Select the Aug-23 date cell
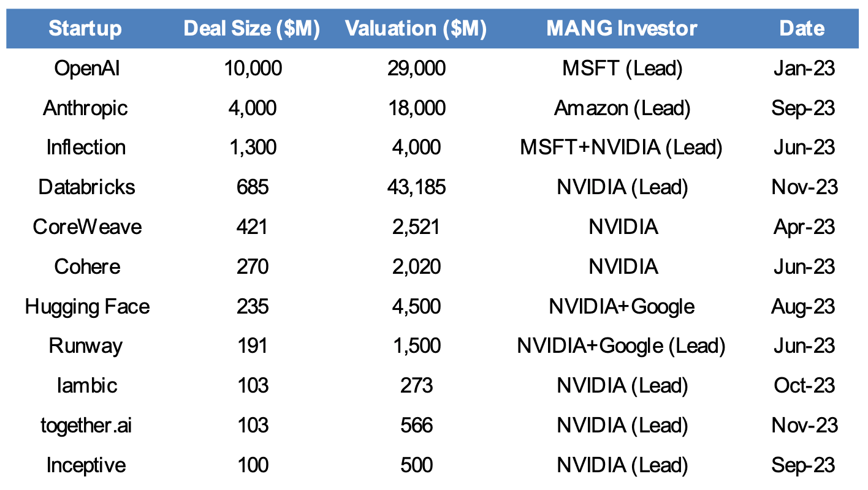 point(803,306)
